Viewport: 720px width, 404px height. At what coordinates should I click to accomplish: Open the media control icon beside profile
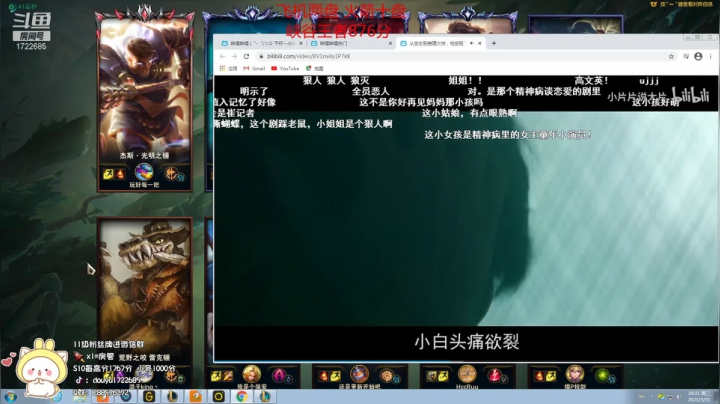pyautogui.click(x=686, y=56)
